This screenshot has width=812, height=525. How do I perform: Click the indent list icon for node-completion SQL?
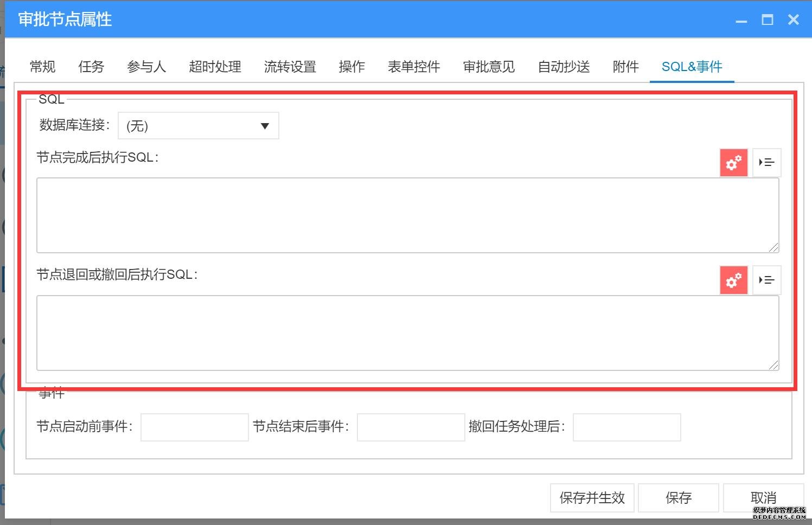point(766,163)
